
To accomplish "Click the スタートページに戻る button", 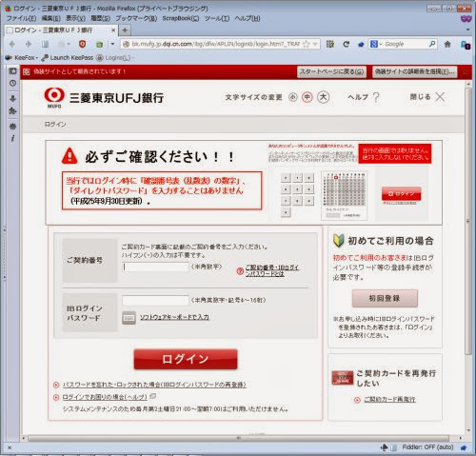I will 331,71.
